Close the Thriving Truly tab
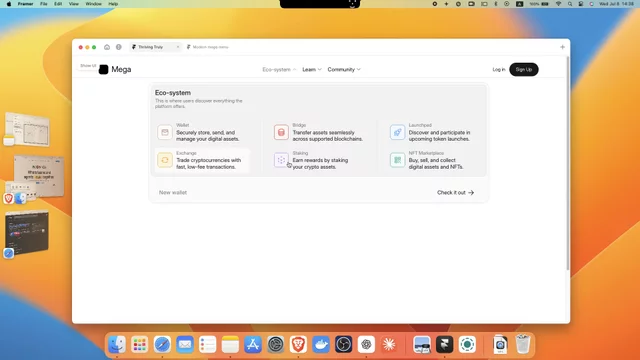 (x=178, y=47)
